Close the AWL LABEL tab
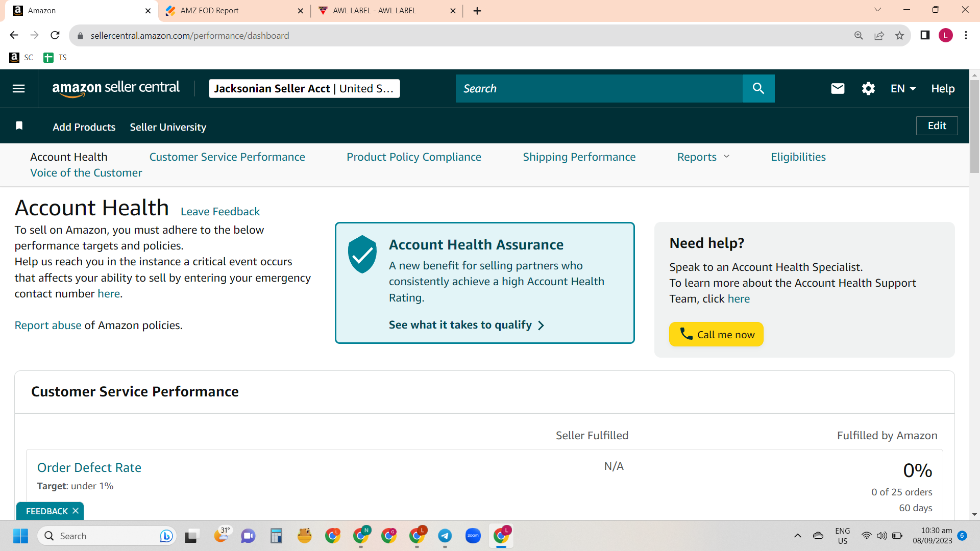The height and width of the screenshot is (551, 980). click(x=453, y=11)
